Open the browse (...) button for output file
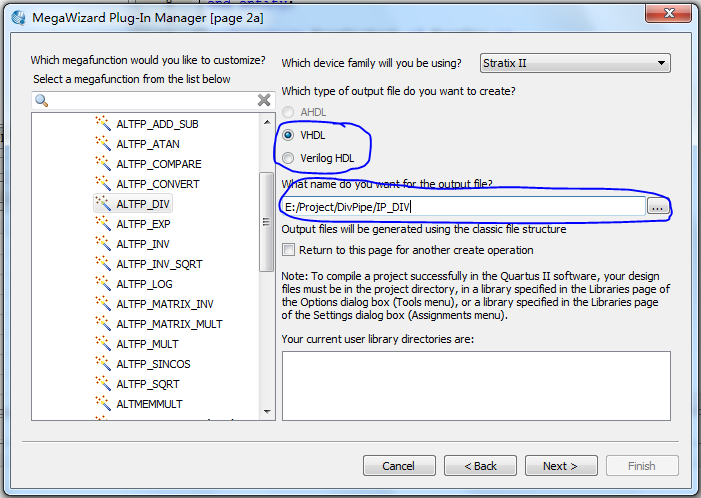 (658, 207)
